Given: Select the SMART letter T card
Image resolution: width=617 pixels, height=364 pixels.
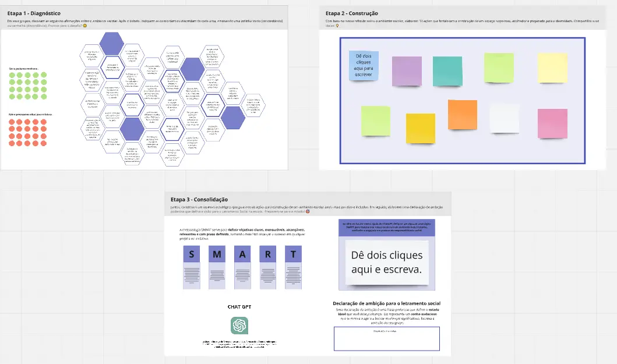Looking at the screenshot, I should [293, 254].
